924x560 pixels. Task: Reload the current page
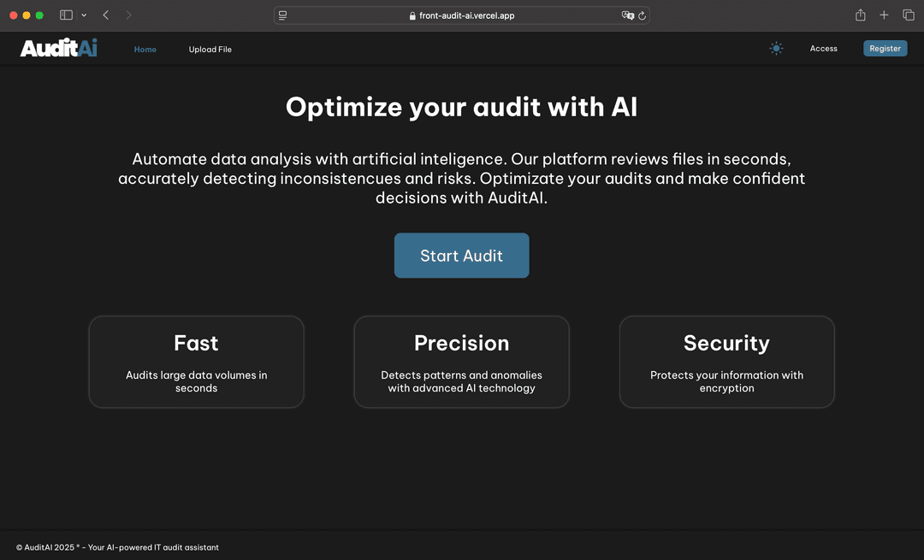point(642,15)
